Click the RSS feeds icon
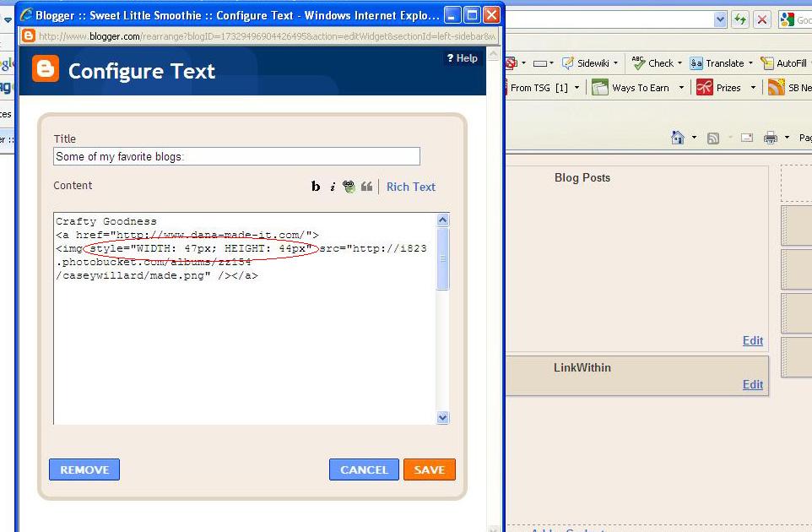This screenshot has height=532, width=812. (x=713, y=138)
